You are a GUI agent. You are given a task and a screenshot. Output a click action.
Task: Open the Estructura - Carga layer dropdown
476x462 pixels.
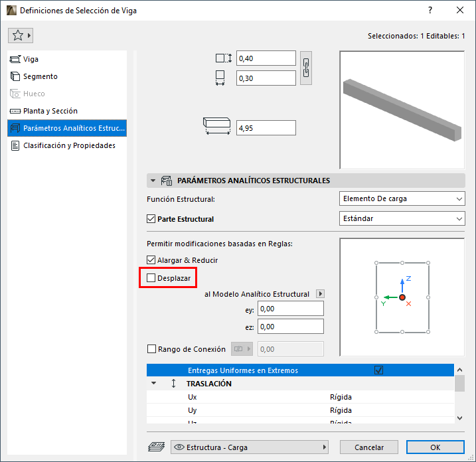(x=249, y=447)
